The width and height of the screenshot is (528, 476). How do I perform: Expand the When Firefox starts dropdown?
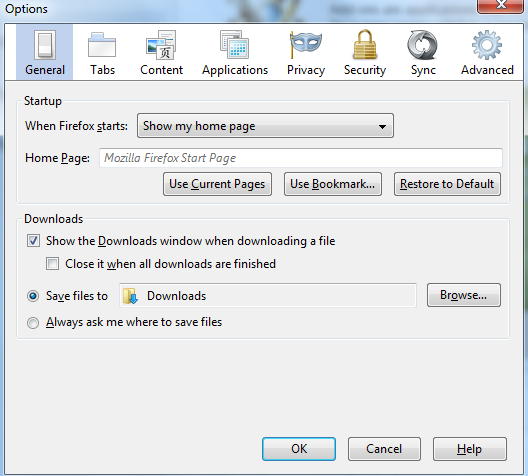point(265,126)
